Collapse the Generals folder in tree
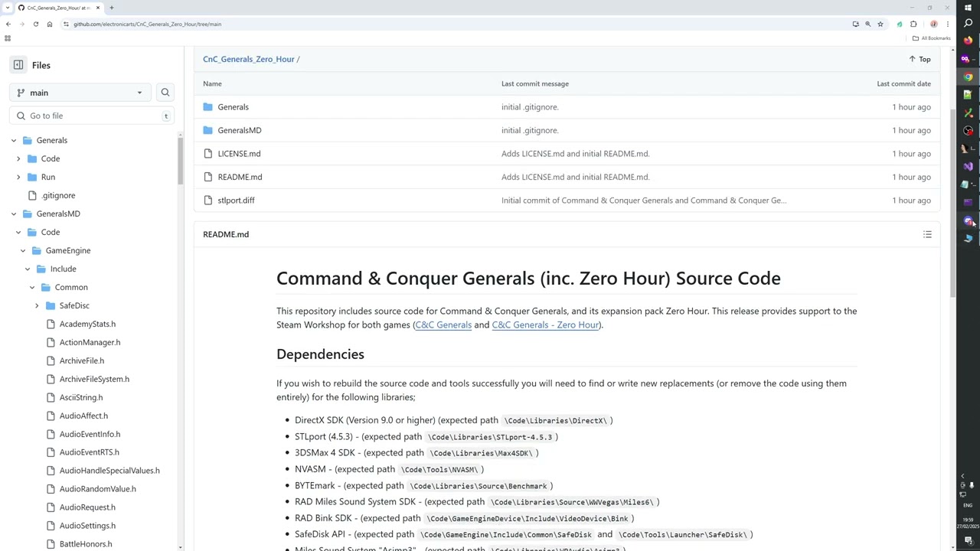The height and width of the screenshot is (551, 980). coord(14,140)
